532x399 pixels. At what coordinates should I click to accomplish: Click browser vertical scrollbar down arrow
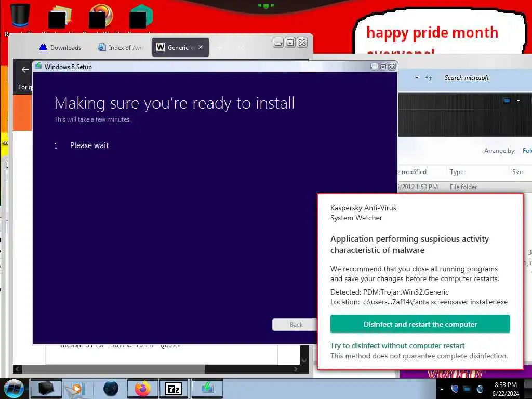click(x=304, y=361)
